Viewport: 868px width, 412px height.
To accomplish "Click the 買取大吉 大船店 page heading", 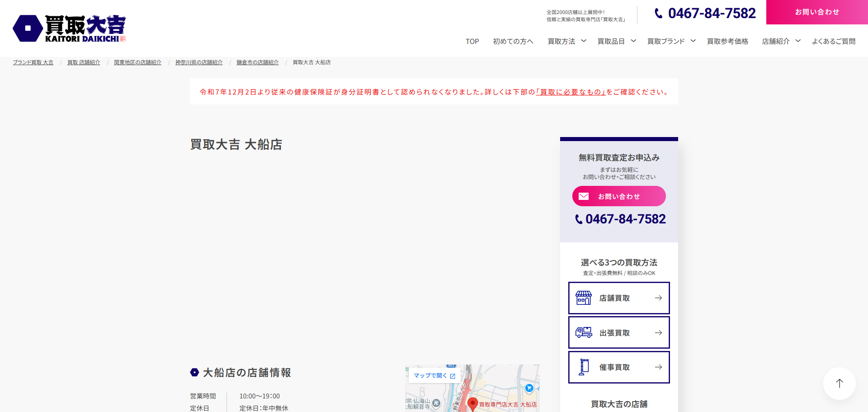I will [236, 145].
